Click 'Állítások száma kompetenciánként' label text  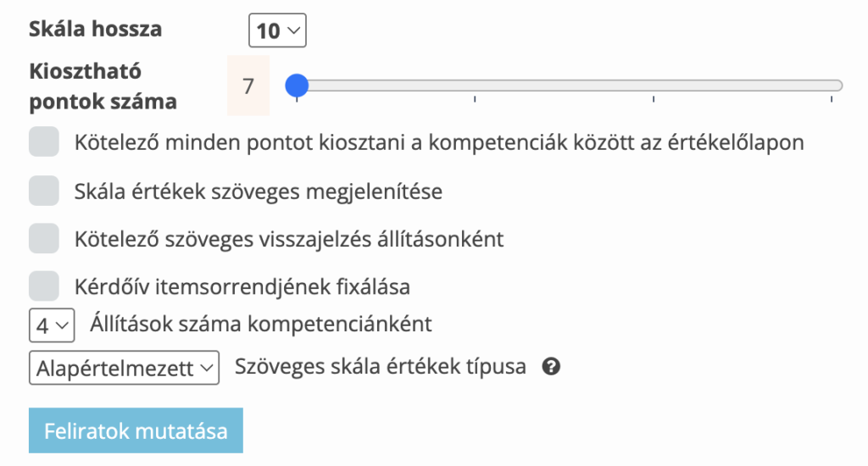(261, 324)
